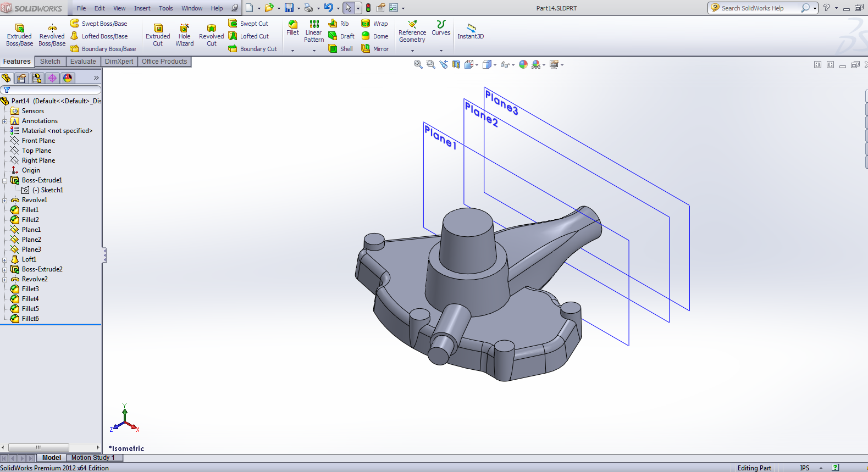Open the Insert menu
The image size is (868, 472).
click(x=142, y=8)
